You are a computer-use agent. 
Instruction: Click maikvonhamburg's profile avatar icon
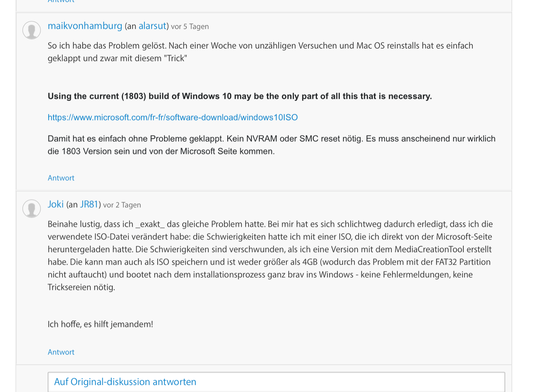pyautogui.click(x=32, y=30)
